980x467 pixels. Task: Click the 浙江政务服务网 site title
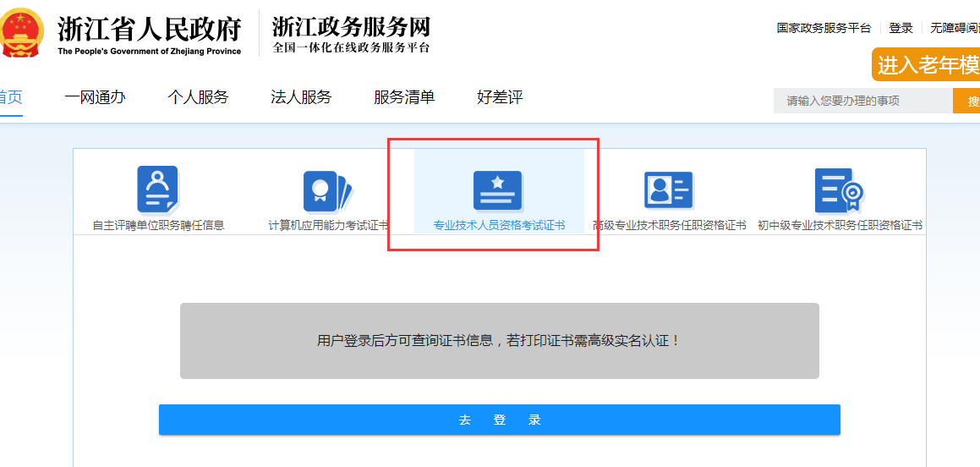351,26
